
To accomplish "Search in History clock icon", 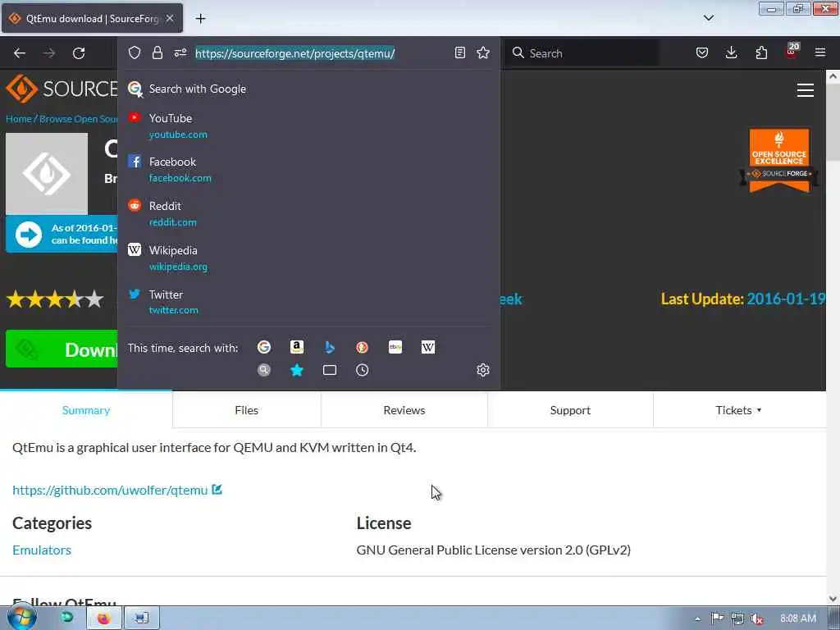I will coord(362,370).
